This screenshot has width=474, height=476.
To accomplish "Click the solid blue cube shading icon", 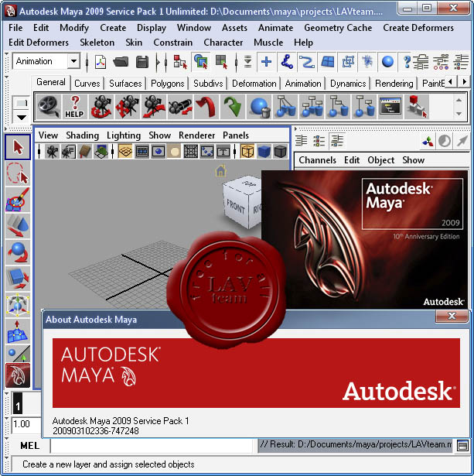I will point(264,152).
